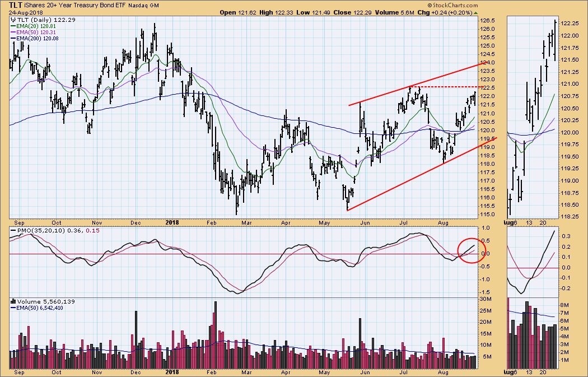This screenshot has width=588, height=377.
Task: Click the 30M label on the volume axis
Action: tap(486, 299)
